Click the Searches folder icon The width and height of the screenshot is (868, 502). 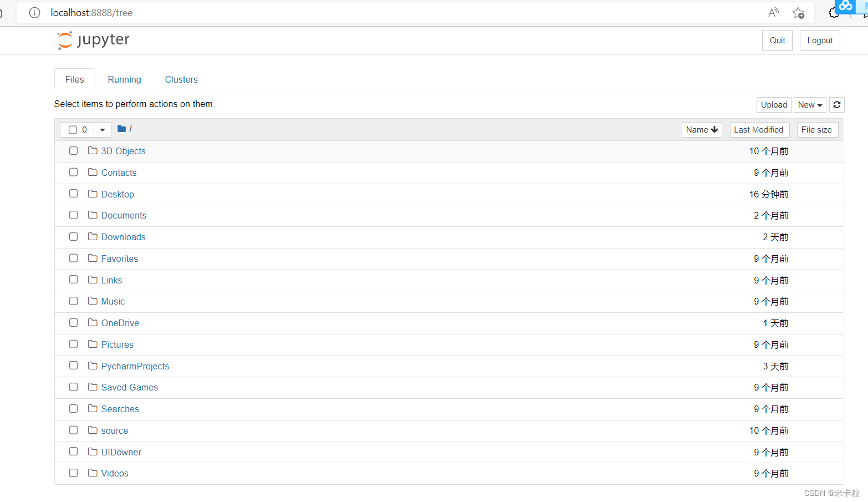click(93, 408)
